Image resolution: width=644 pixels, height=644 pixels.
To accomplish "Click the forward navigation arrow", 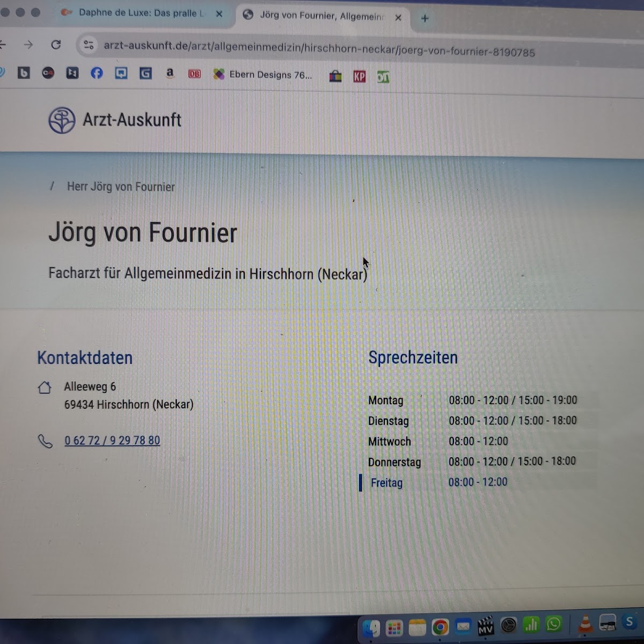I will click(28, 45).
